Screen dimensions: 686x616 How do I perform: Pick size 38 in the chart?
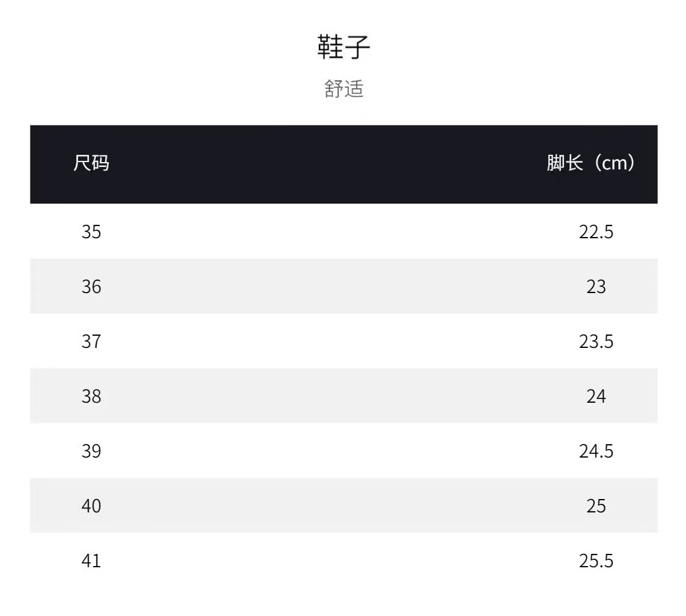(91, 396)
